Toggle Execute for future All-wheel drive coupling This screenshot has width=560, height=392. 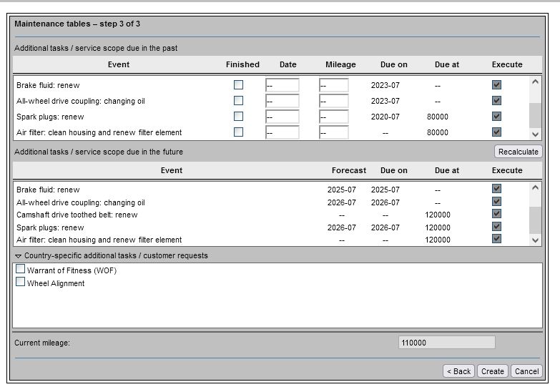[x=496, y=202]
